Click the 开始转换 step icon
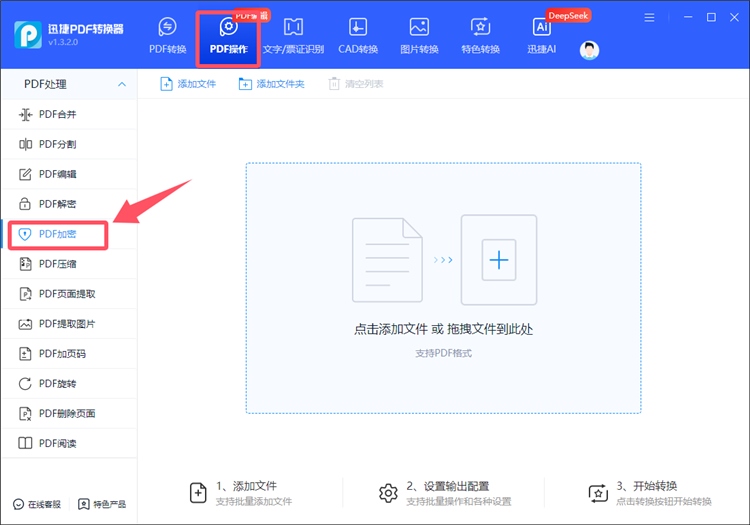Screen dimensions: 750x525 tap(598, 493)
